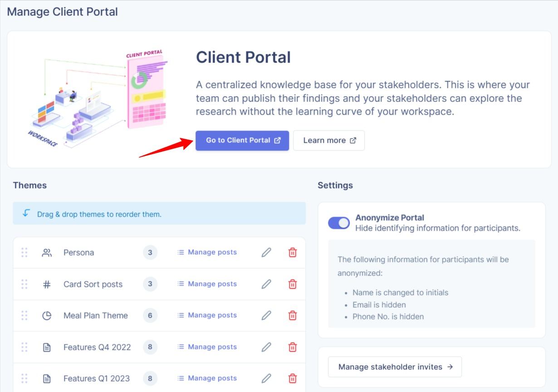Screen dimensions: 558x392
Task: Click the post count badge on Features Q4 2022
Action: (150, 347)
